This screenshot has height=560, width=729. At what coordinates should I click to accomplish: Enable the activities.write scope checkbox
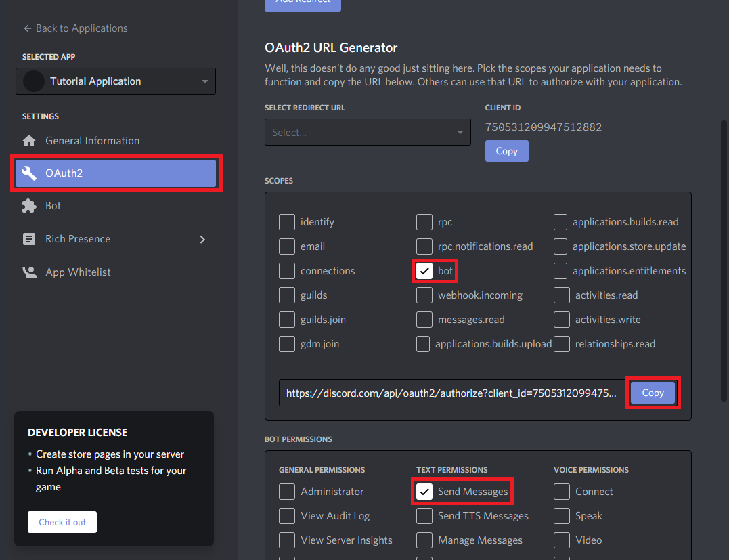(562, 320)
